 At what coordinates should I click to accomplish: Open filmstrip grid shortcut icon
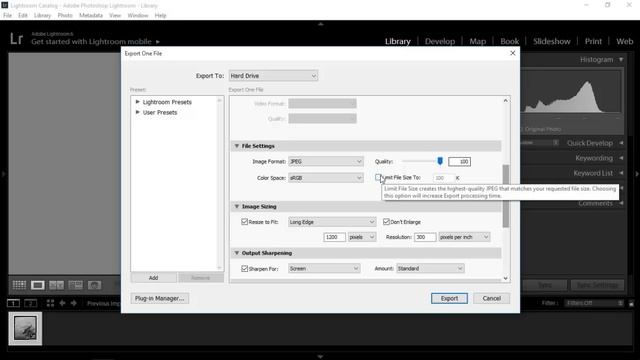click(x=50, y=303)
